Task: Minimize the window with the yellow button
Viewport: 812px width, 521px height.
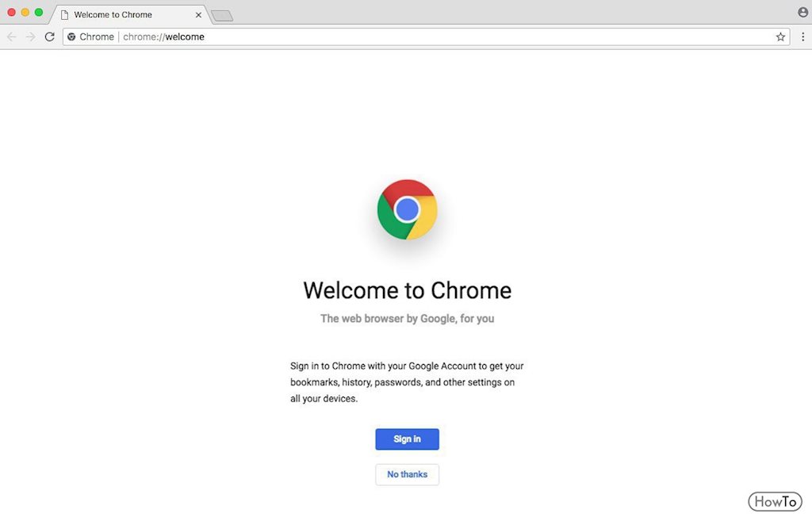Action: (x=25, y=13)
